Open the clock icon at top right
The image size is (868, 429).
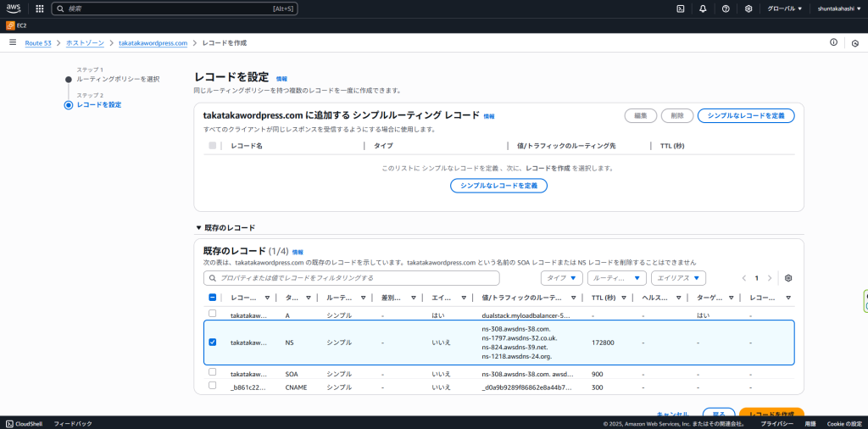click(x=855, y=43)
